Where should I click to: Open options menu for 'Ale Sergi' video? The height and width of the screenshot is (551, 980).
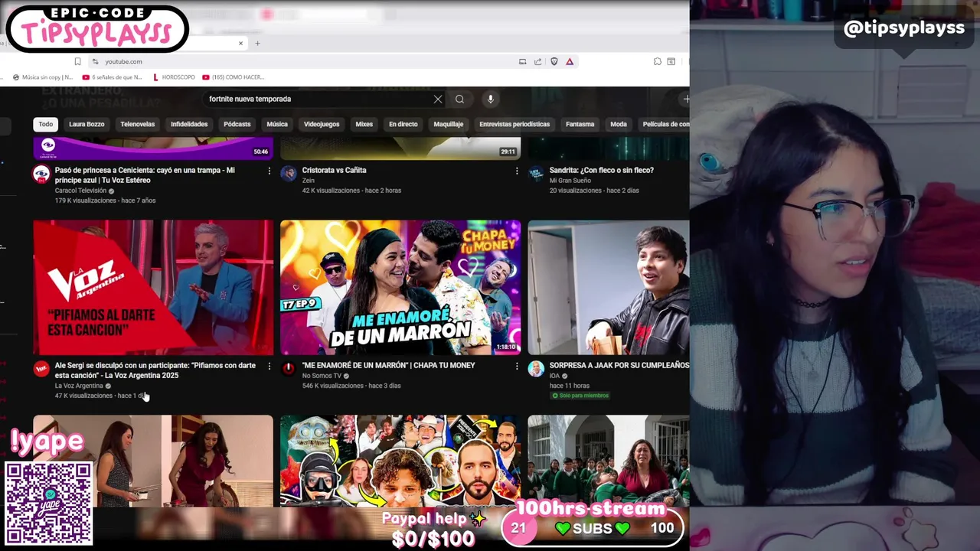click(x=269, y=366)
